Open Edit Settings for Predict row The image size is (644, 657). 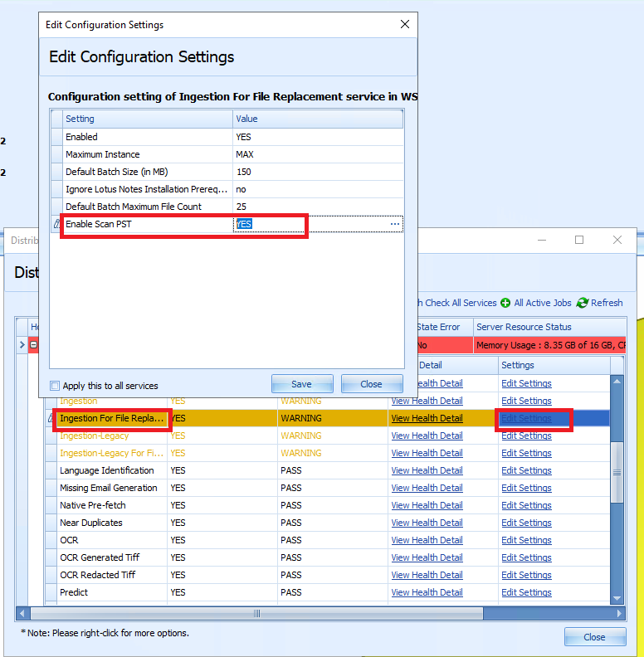click(526, 592)
